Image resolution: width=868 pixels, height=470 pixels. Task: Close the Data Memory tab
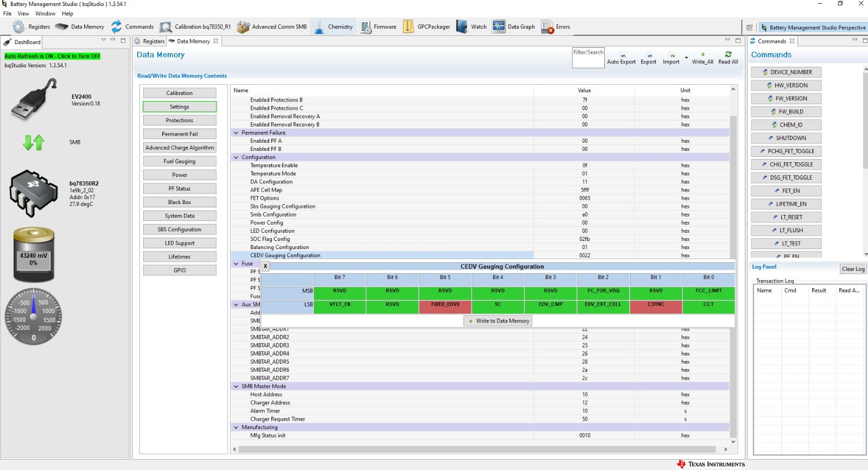[x=216, y=41]
